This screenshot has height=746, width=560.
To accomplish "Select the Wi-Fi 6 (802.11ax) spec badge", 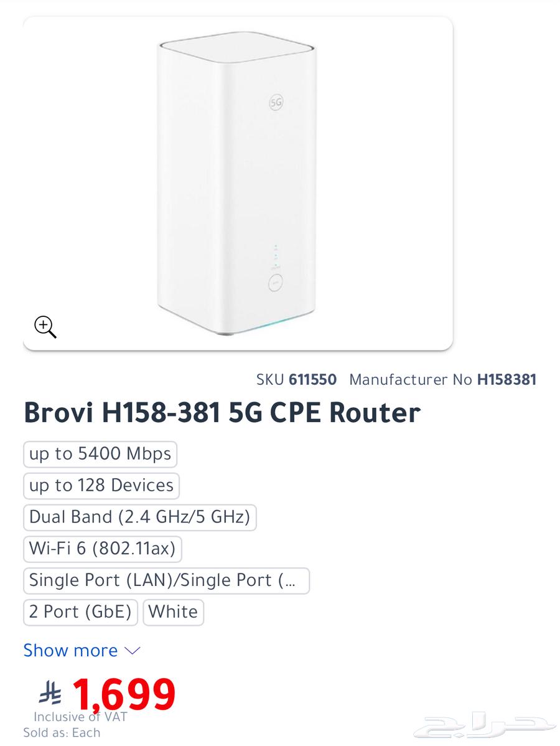I will [x=102, y=549].
